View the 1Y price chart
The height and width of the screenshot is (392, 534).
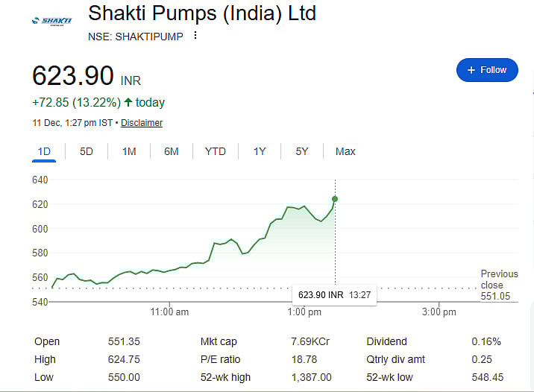[260, 151]
